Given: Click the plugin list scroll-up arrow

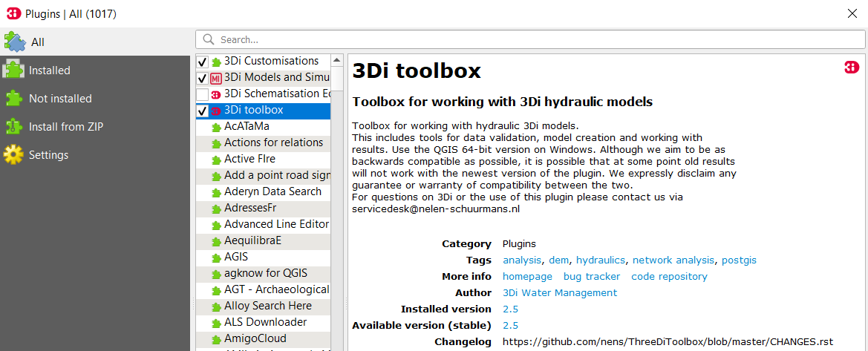Looking at the screenshot, I should 336,59.
